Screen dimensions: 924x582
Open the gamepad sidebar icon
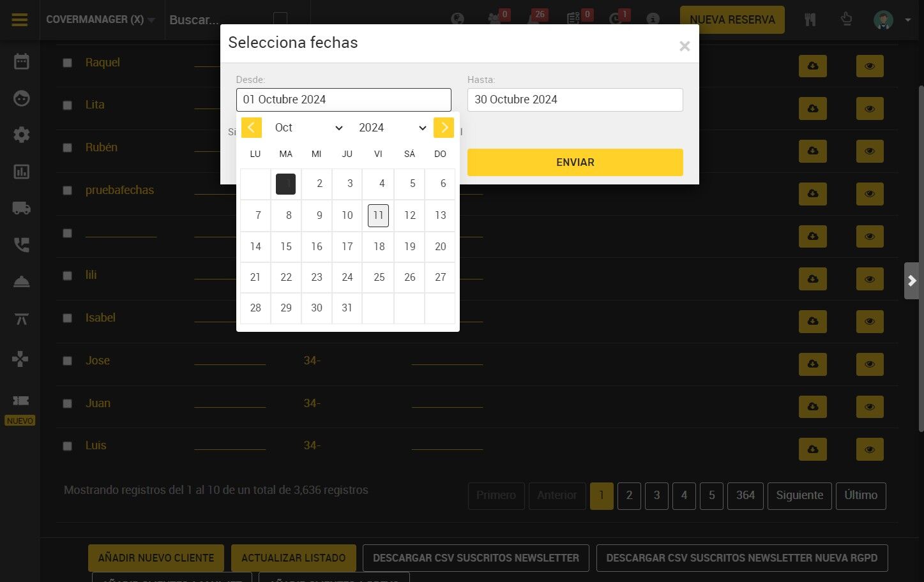click(x=20, y=359)
